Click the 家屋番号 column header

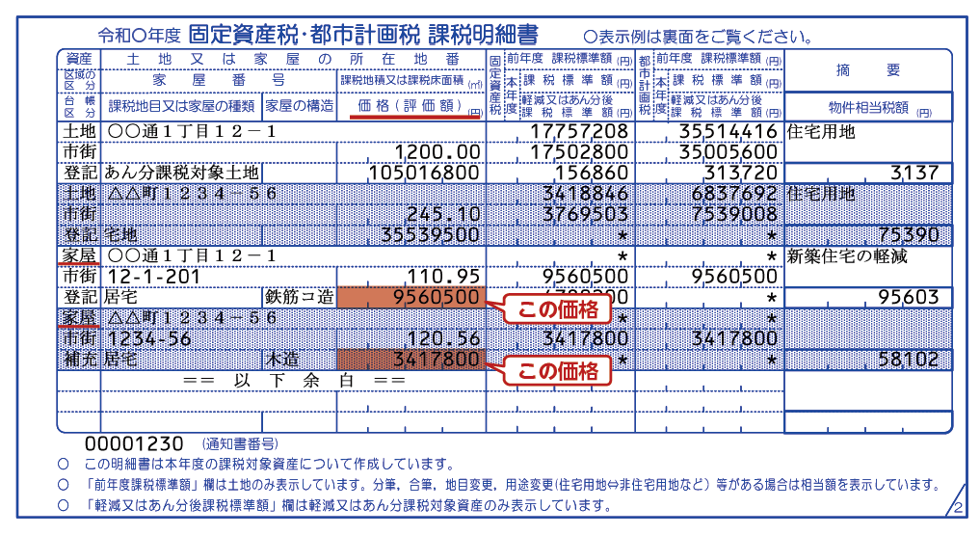pyautogui.click(x=219, y=81)
